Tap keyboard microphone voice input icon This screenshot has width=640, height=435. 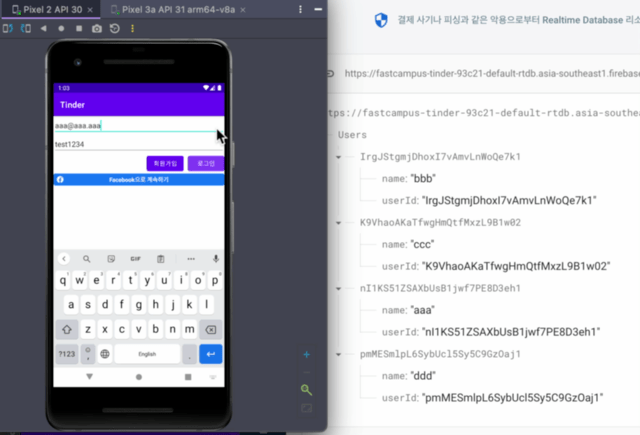point(216,259)
